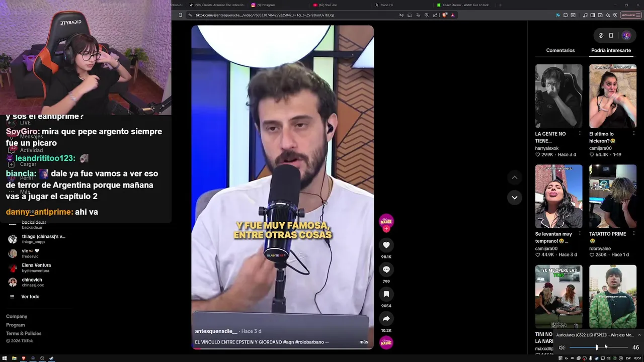Image resolution: width=644 pixels, height=362 pixels.
Task: Click the zoom magnifier icon in address bar
Action: (427, 15)
